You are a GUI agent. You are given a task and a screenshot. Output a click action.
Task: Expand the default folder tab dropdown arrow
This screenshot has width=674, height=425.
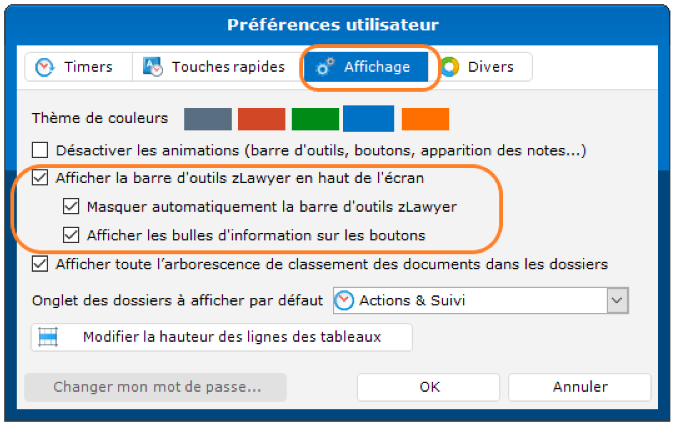(x=618, y=300)
